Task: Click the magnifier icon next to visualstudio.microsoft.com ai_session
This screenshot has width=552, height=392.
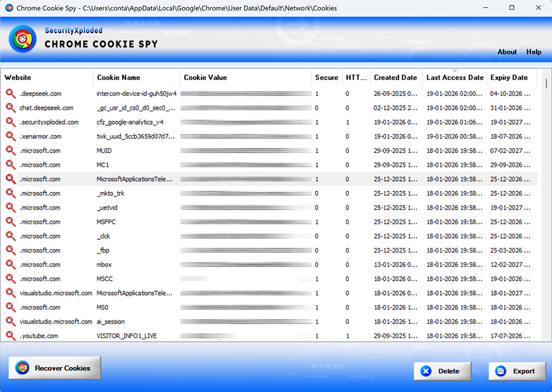Action: [x=9, y=321]
